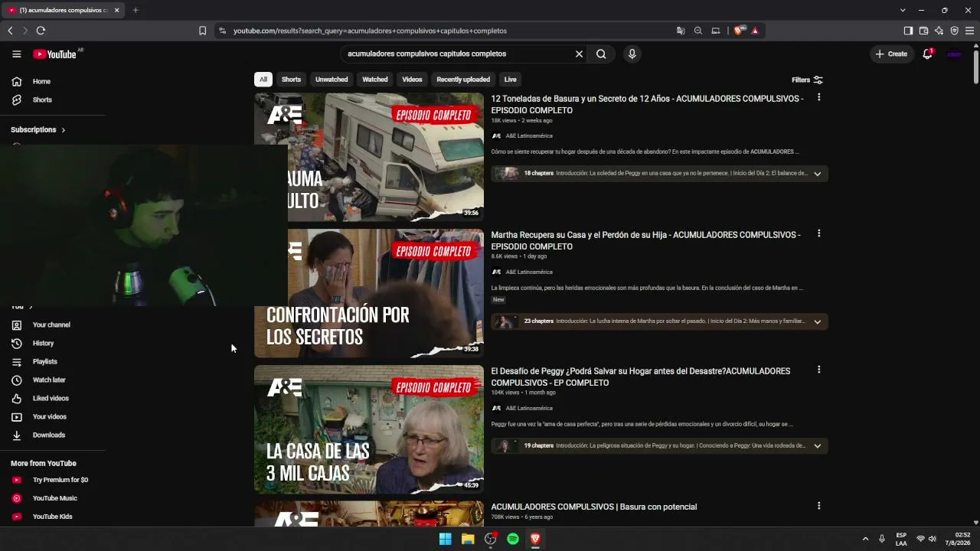Select the Watched filter chip
The width and height of the screenshot is (980, 551).
tap(375, 80)
